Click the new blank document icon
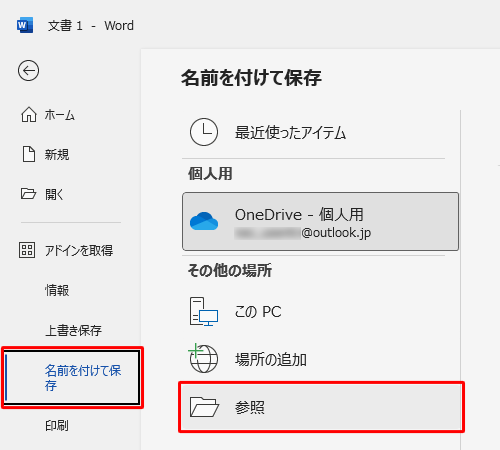The height and width of the screenshot is (450, 500). coord(29,154)
